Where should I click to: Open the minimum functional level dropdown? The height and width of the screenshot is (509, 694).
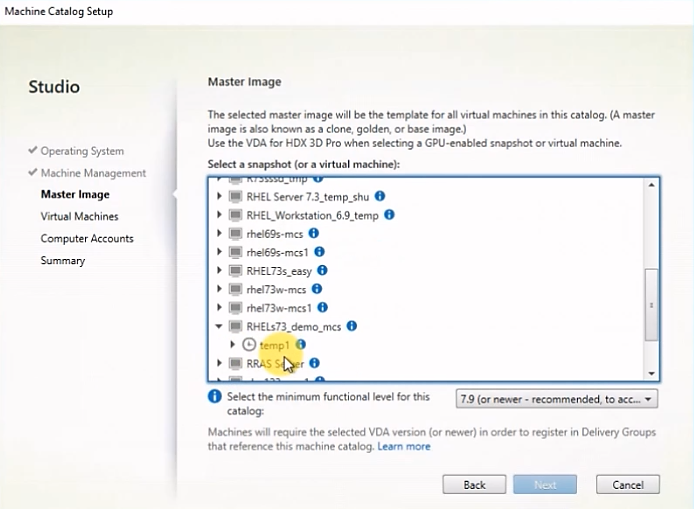(x=557, y=399)
